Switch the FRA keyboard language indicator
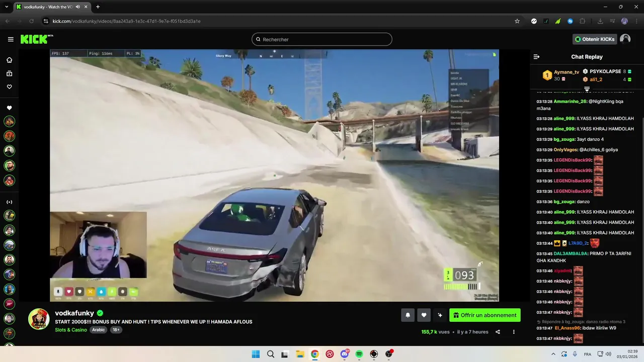Viewport: 644px width, 362px height. click(x=588, y=354)
